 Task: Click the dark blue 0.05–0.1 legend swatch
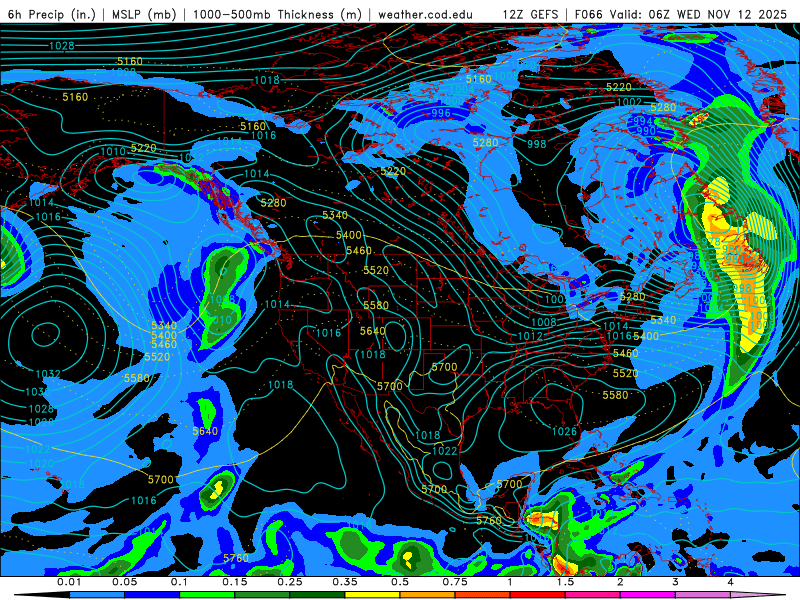coord(152,595)
